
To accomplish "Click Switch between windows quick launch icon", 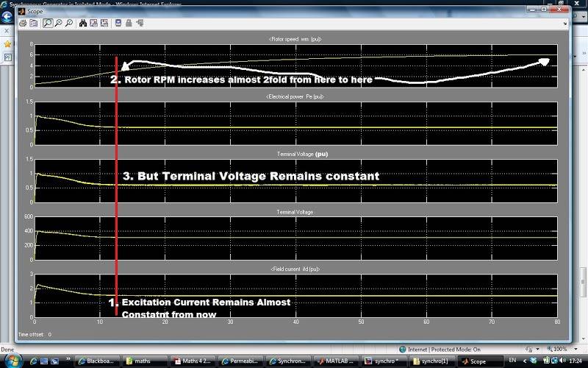I will 54,361.
